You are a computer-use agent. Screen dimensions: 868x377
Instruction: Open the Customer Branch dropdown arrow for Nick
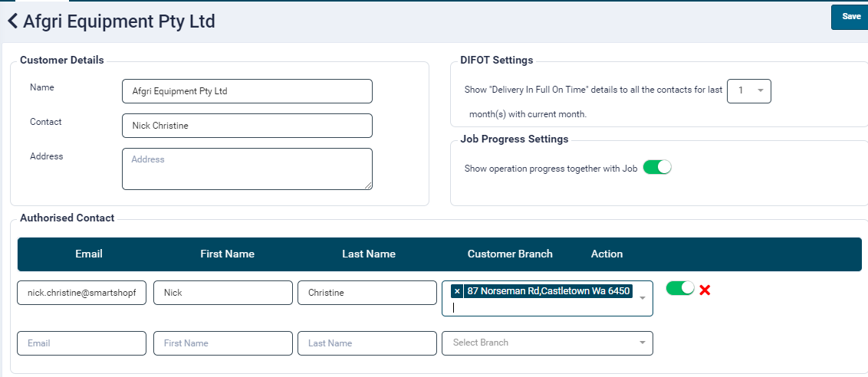pyautogui.click(x=643, y=298)
